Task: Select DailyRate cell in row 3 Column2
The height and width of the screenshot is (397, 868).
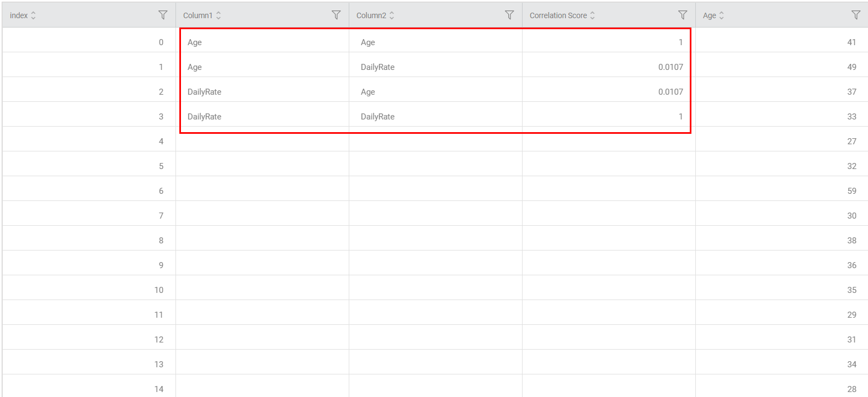Action: (x=378, y=117)
